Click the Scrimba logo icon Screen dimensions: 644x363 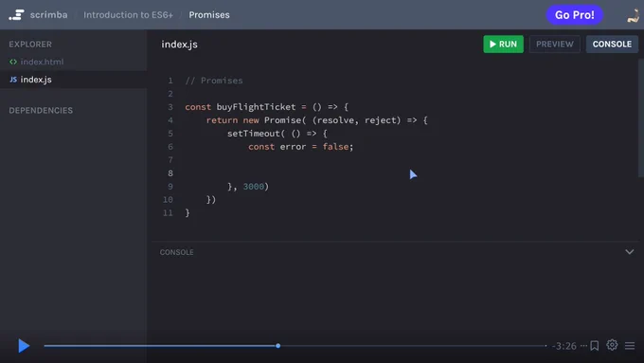[16, 15]
